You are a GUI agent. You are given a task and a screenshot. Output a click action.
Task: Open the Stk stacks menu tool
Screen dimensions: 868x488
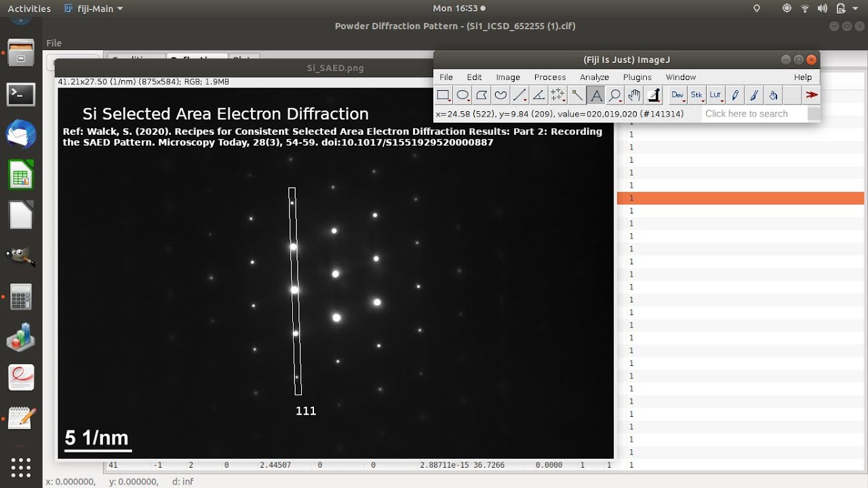pos(696,96)
